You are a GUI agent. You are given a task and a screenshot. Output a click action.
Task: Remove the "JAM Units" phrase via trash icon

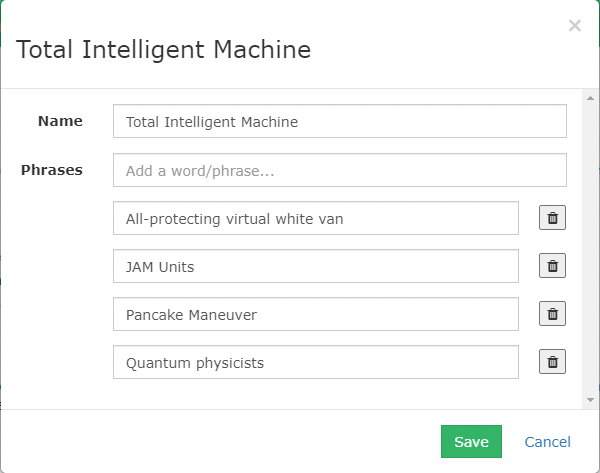552,266
